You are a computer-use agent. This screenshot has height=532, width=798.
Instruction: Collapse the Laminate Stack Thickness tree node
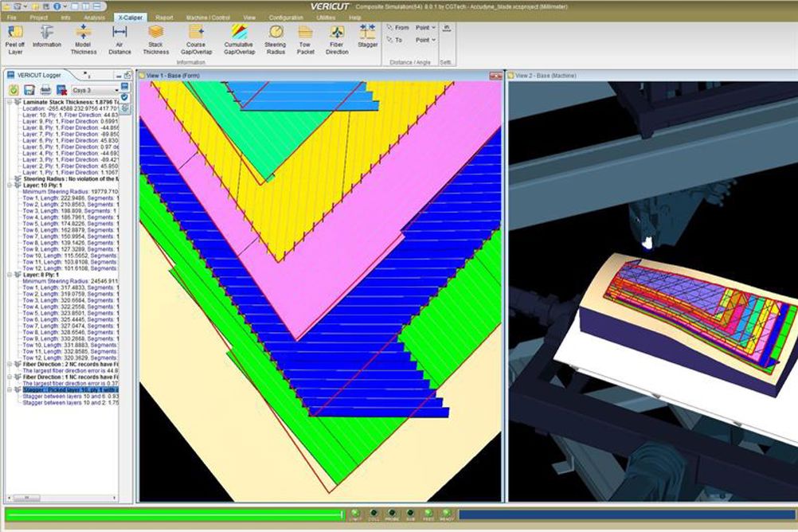click(x=10, y=102)
